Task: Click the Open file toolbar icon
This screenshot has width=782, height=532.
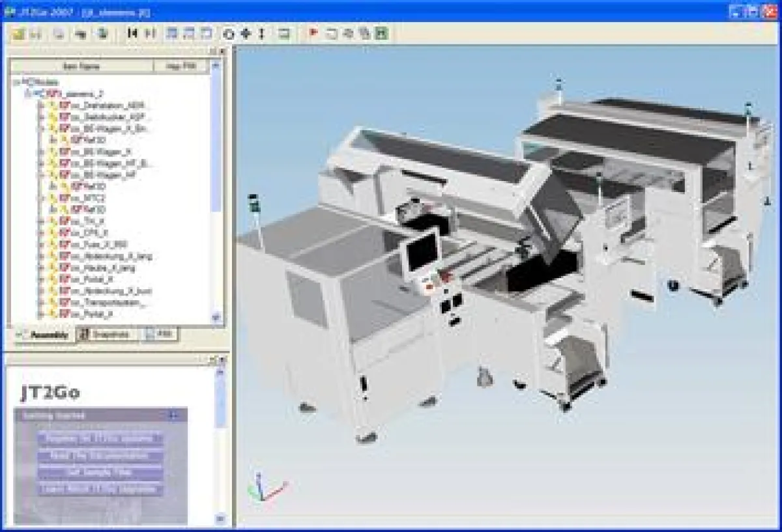Action: click(18, 35)
